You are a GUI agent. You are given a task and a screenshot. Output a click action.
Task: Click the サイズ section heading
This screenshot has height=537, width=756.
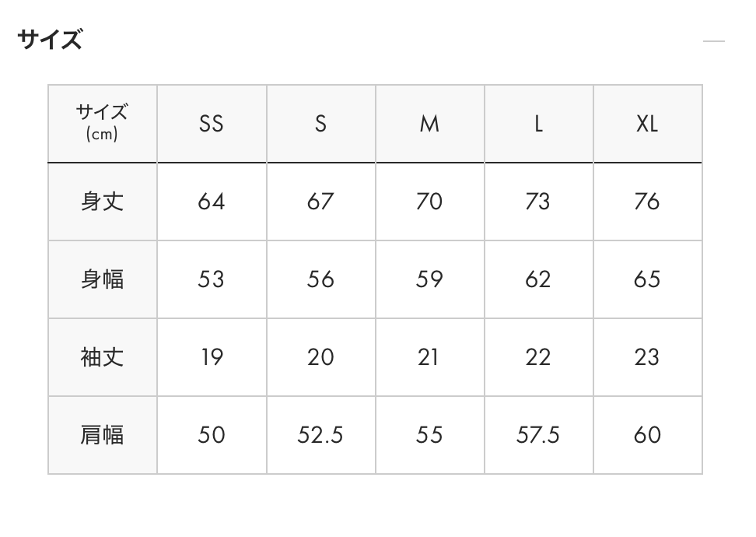tap(50, 39)
